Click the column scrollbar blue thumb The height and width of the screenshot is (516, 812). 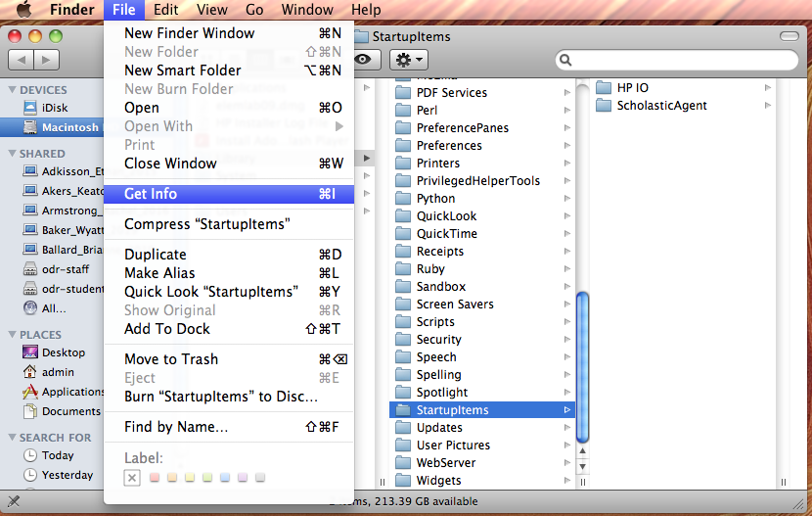(x=583, y=367)
